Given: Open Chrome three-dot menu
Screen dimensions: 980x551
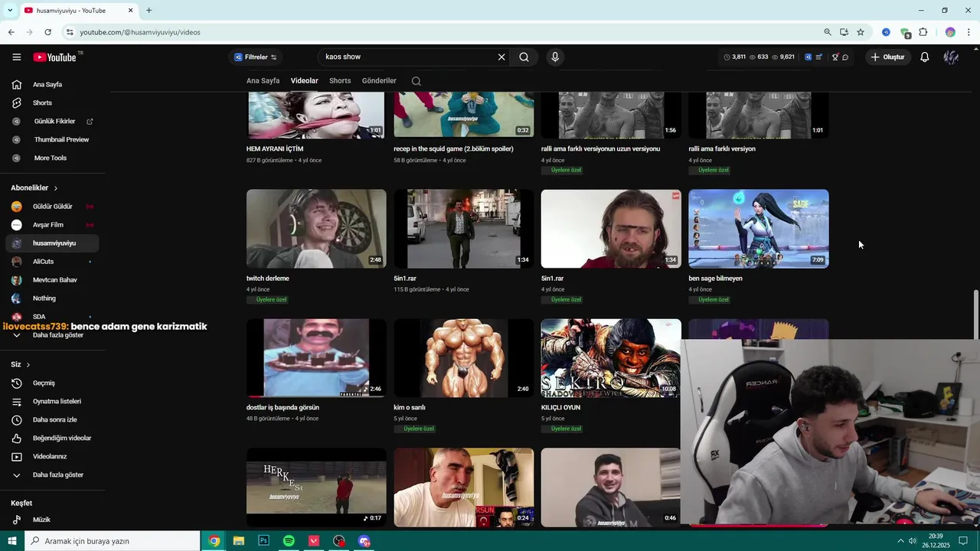Looking at the screenshot, I should tap(969, 32).
